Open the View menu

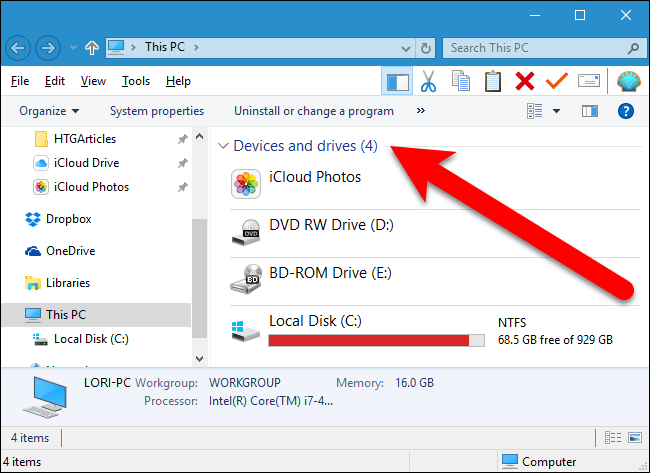pos(93,81)
